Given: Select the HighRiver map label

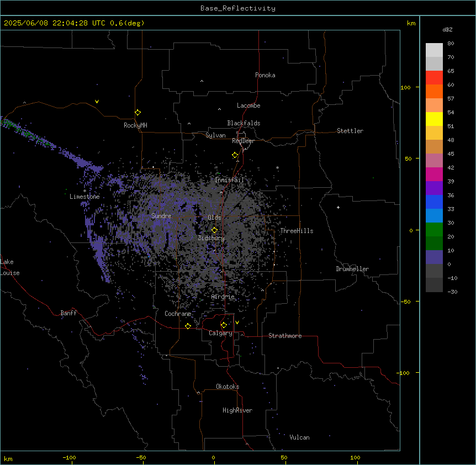Looking at the screenshot, I should click(237, 410).
